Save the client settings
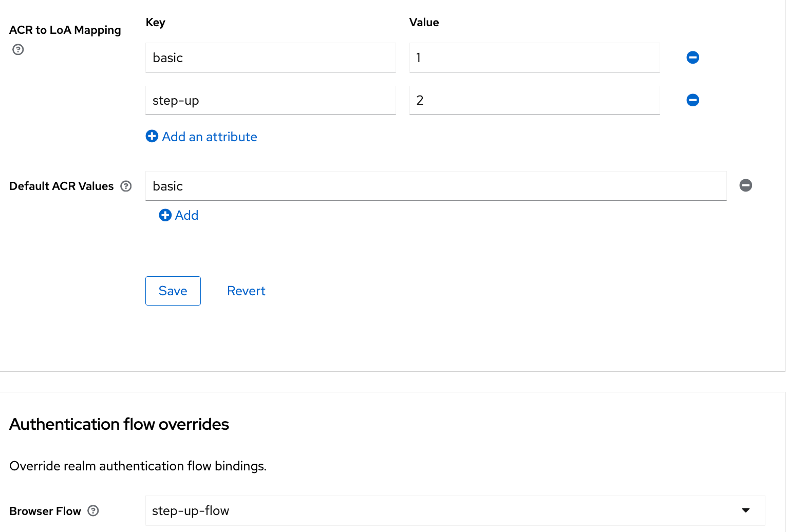This screenshot has width=787, height=532. pos(173,291)
